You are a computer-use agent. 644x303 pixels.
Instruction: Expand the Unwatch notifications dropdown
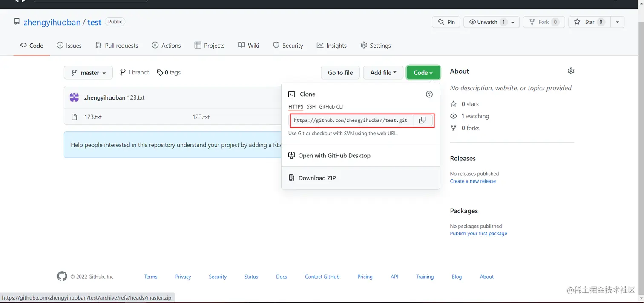point(512,22)
